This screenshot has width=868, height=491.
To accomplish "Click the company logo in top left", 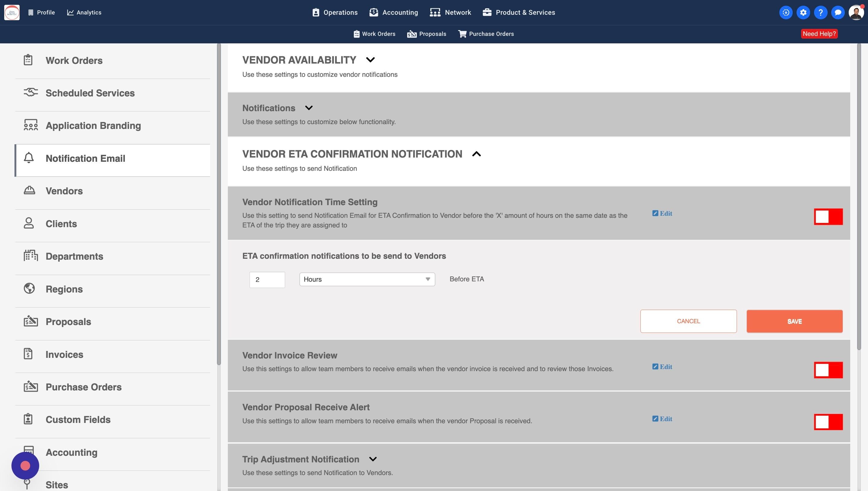I will pyautogui.click(x=12, y=12).
